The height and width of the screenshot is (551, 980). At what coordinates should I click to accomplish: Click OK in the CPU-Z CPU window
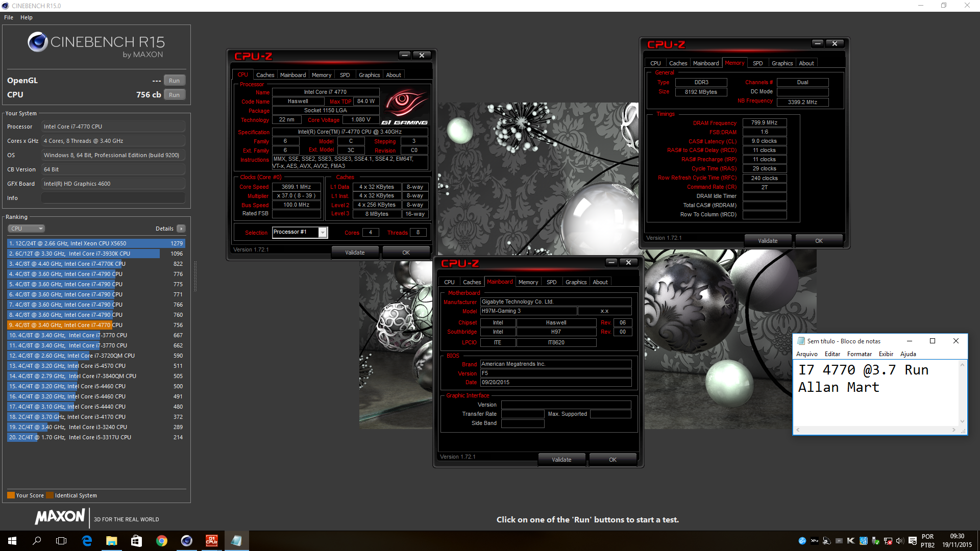406,253
